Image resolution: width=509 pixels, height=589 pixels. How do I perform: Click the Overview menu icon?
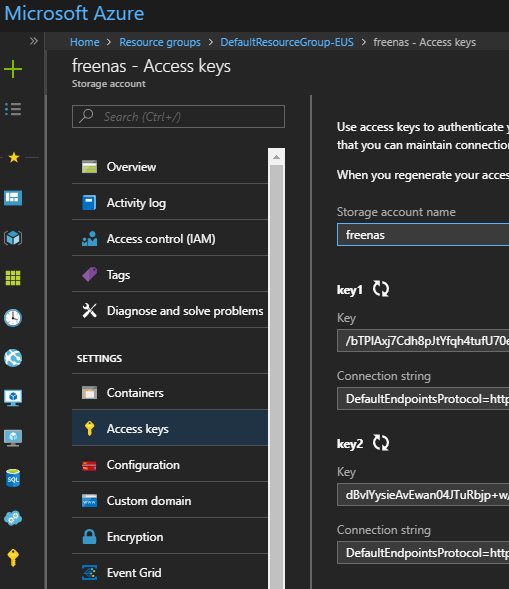coord(89,167)
